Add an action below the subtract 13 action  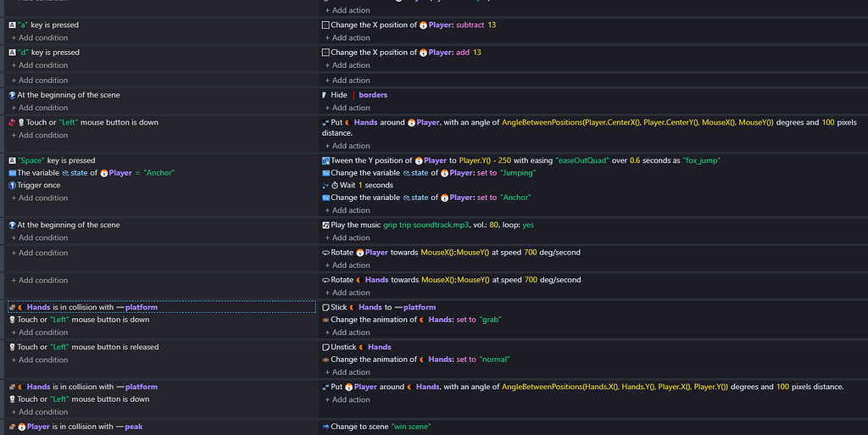348,37
